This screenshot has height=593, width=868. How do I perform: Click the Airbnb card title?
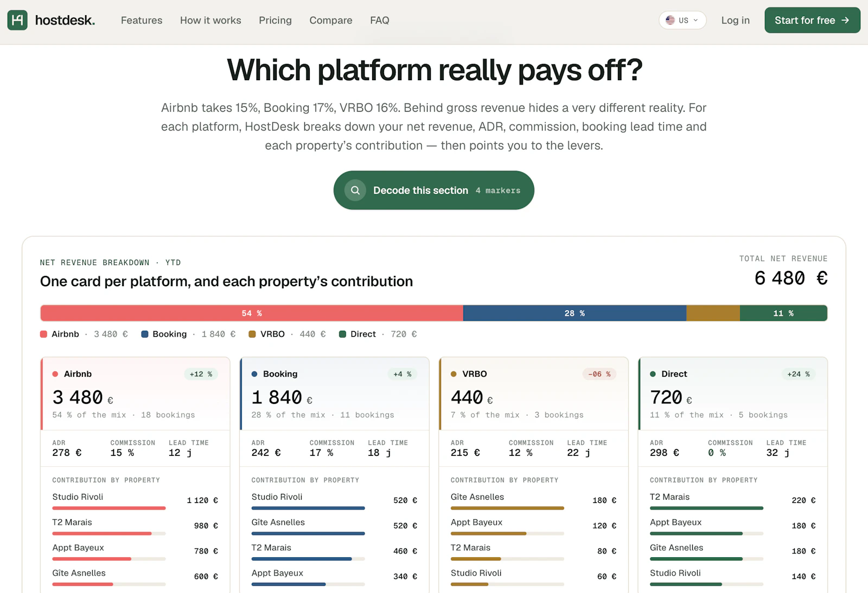(x=78, y=374)
